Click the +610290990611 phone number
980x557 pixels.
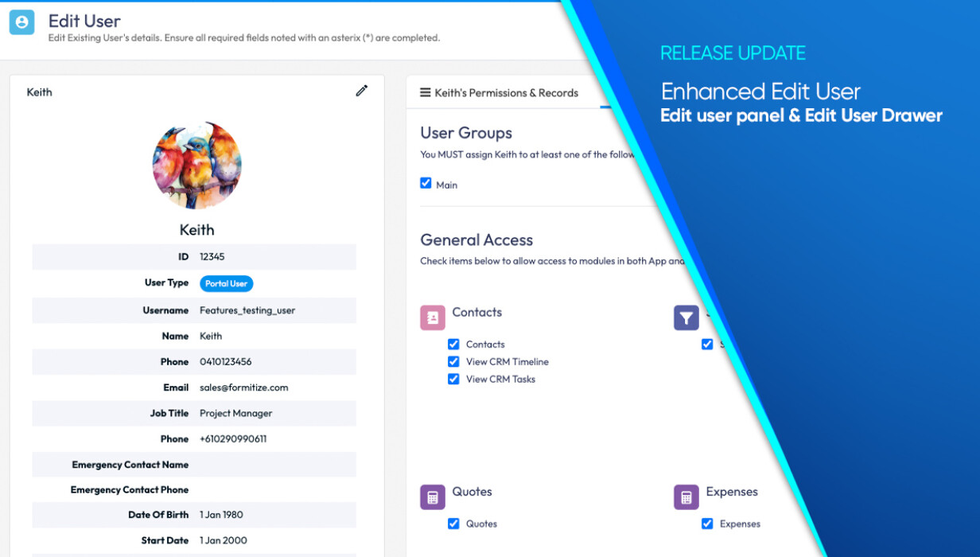point(233,438)
